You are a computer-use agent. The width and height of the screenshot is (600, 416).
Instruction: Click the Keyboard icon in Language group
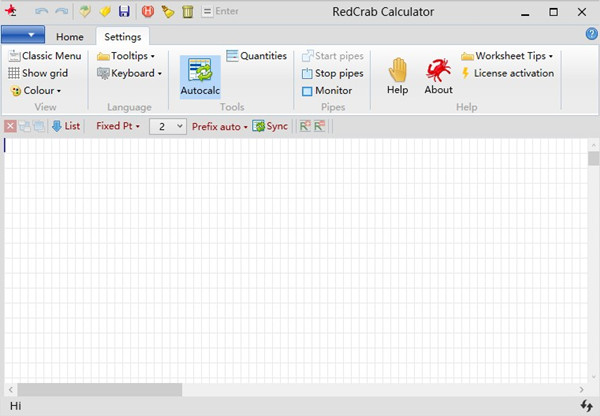pyautogui.click(x=103, y=73)
